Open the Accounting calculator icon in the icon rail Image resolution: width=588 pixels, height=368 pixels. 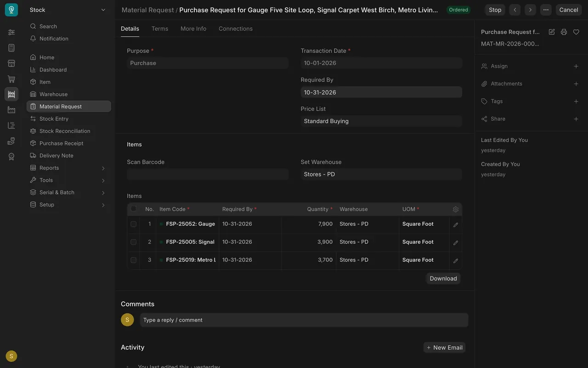(x=11, y=48)
